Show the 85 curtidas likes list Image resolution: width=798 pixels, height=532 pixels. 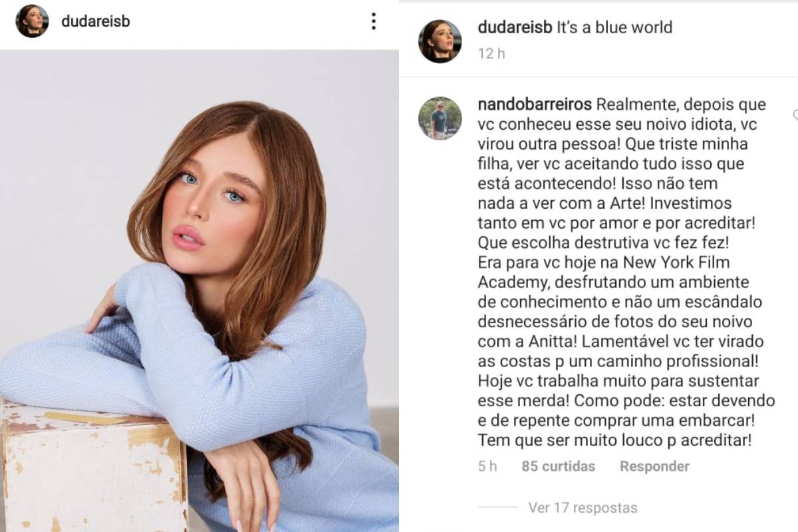pyautogui.click(x=558, y=466)
